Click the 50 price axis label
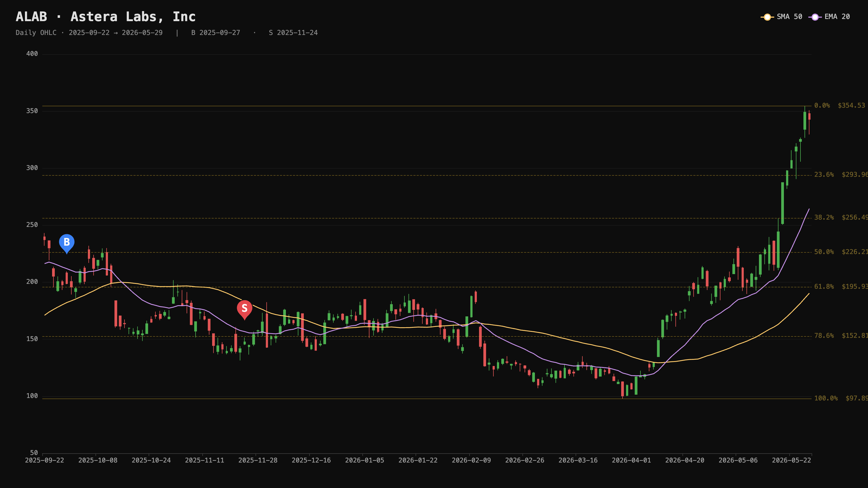The image size is (868, 488). (x=34, y=453)
